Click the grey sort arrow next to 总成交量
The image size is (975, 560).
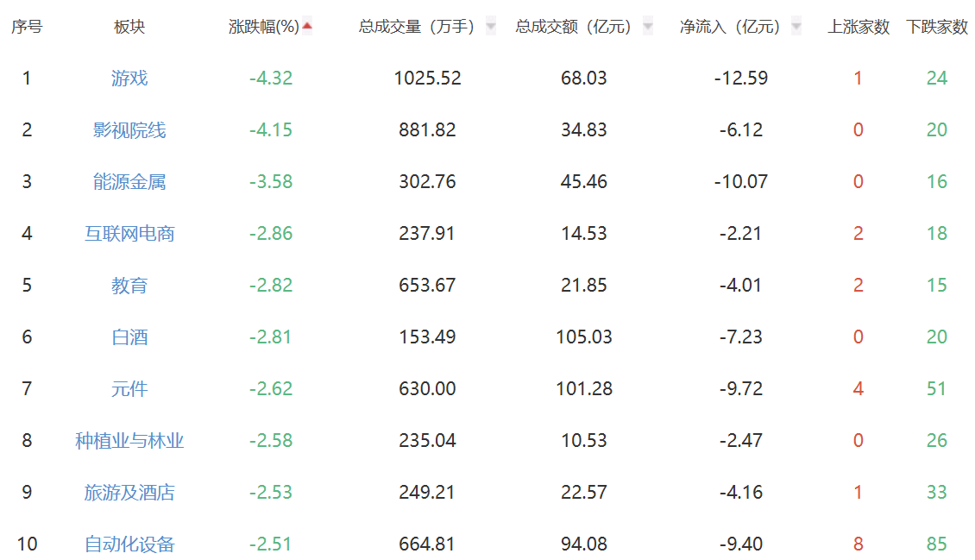(491, 27)
